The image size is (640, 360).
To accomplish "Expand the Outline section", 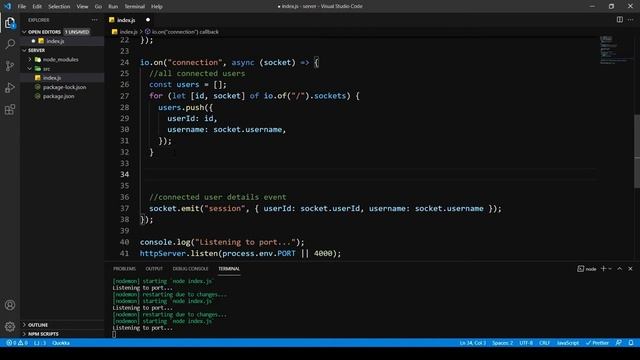I will [x=24, y=325].
